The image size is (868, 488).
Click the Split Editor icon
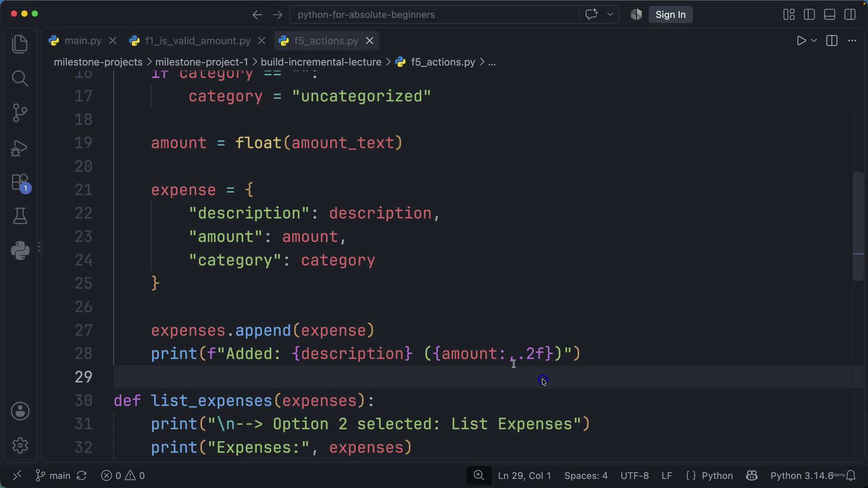(x=832, y=41)
